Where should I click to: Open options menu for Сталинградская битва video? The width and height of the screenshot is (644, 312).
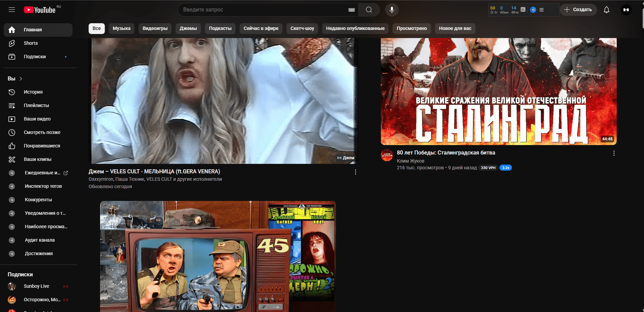click(614, 153)
